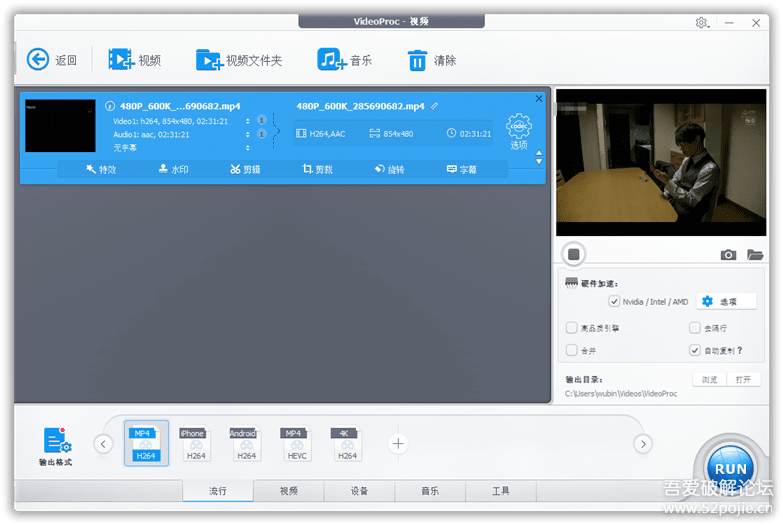
Task: Open the 特效 effects tool
Action: [101, 170]
